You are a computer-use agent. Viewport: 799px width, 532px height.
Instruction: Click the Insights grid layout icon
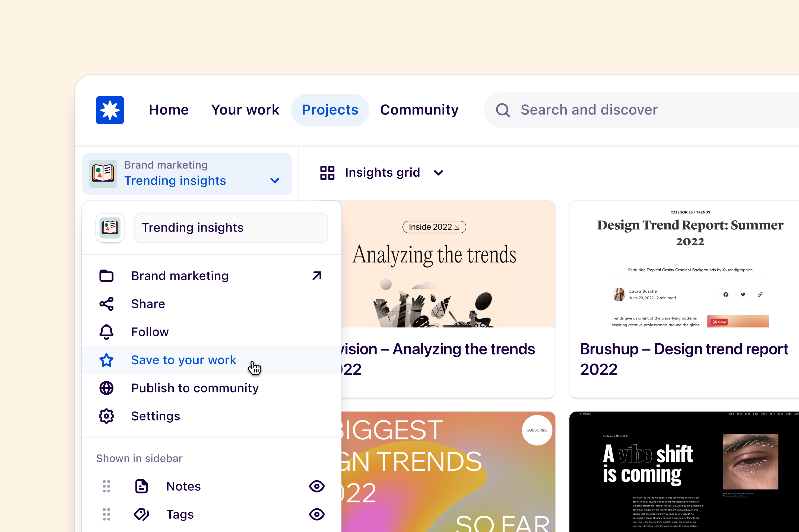[327, 173]
